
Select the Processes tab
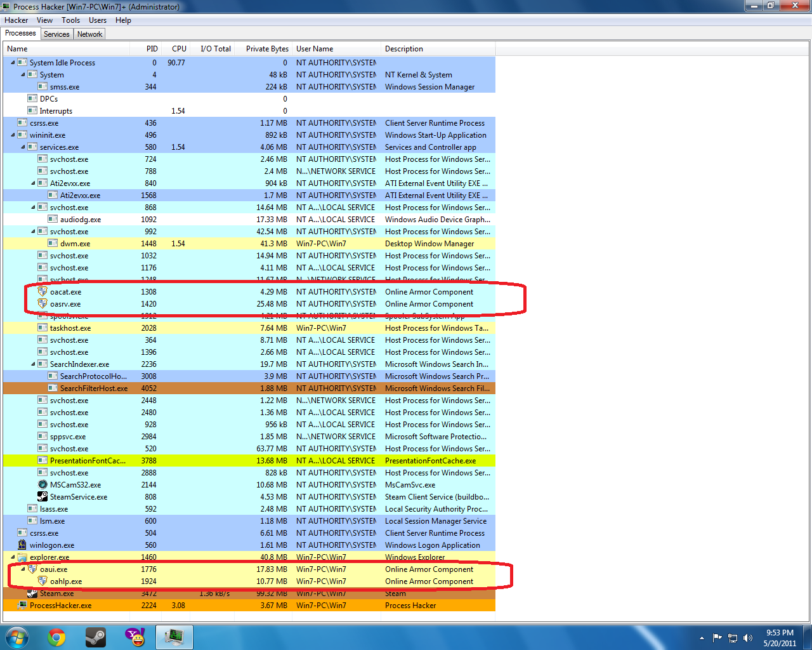[21, 34]
